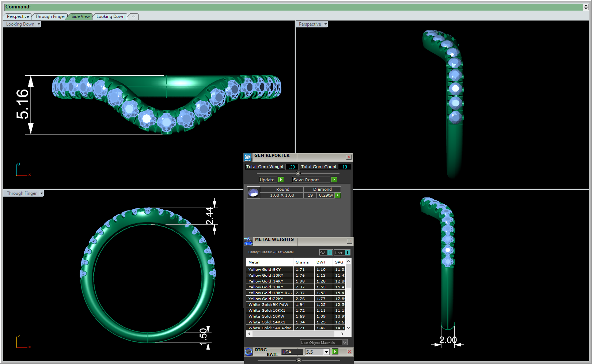The height and width of the screenshot is (364, 592).
Task: Switch to the Perspective tab
Action: [18, 16]
